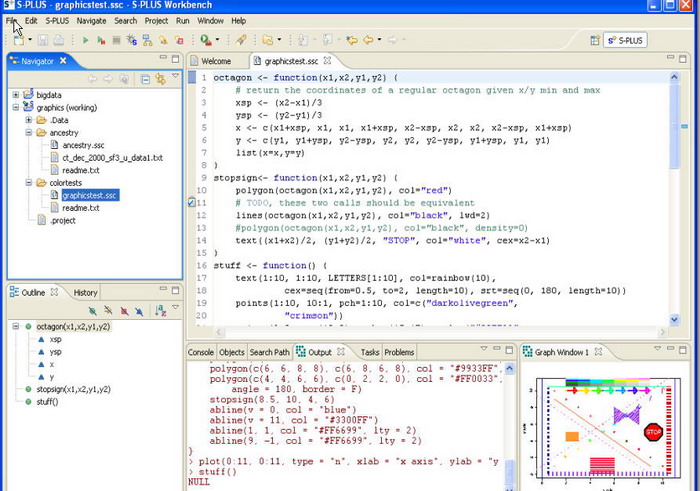
Task: Open the Run menu
Action: (183, 21)
